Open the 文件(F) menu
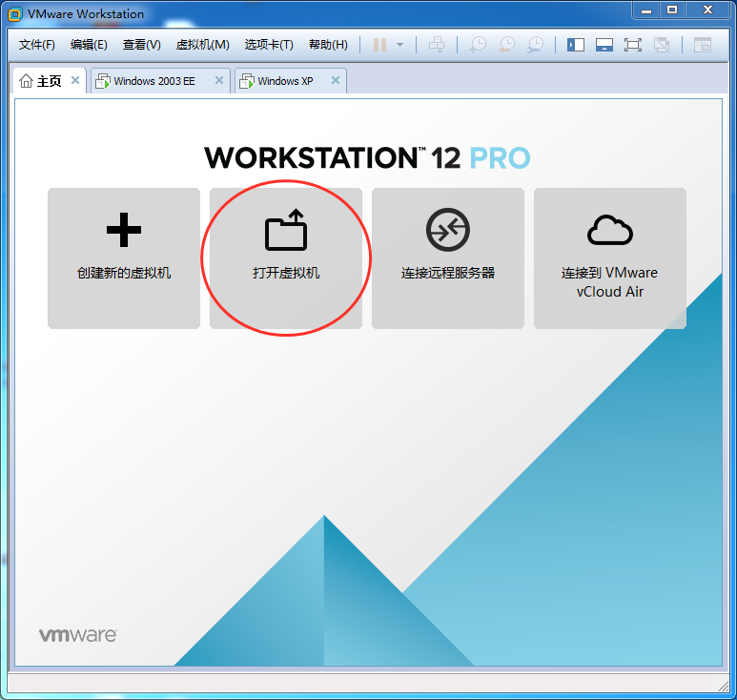The height and width of the screenshot is (700, 737). pyautogui.click(x=37, y=45)
